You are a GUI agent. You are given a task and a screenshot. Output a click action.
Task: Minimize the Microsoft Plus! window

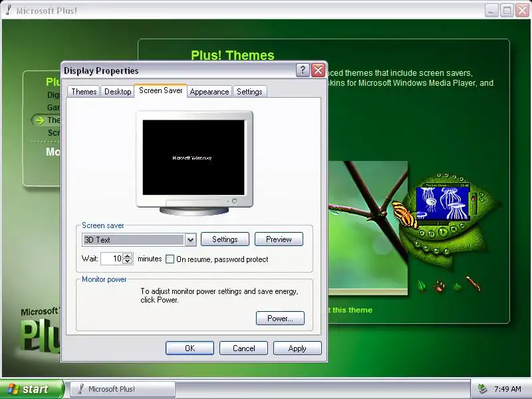(491, 11)
